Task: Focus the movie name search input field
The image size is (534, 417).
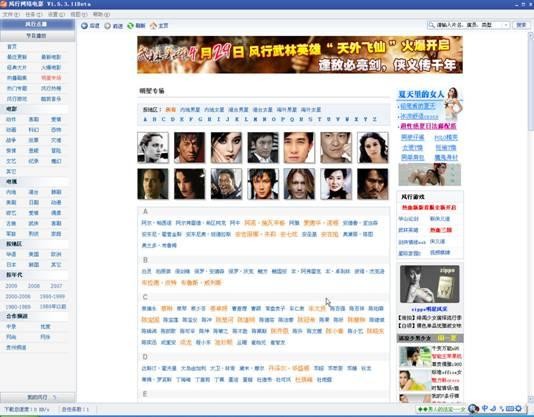Action: tap(468, 25)
